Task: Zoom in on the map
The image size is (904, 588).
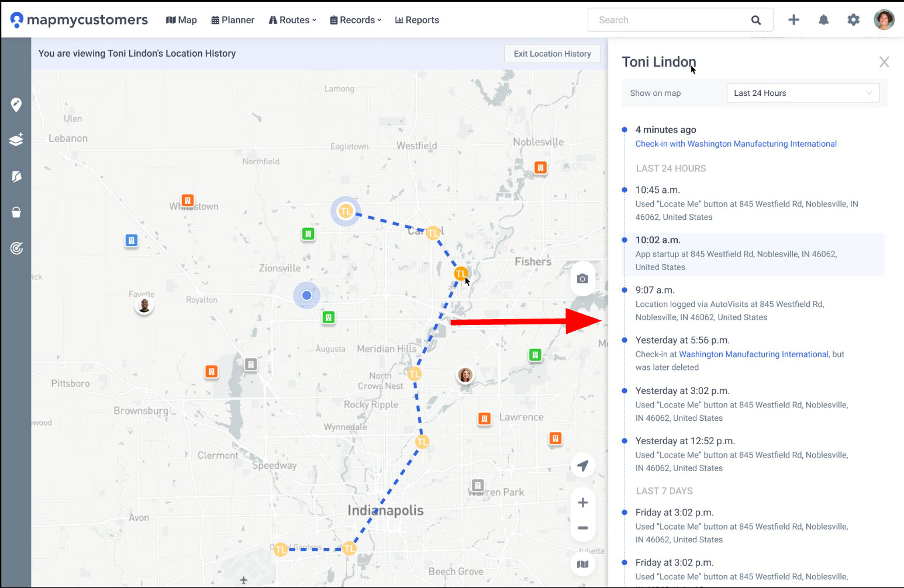Action: click(583, 503)
